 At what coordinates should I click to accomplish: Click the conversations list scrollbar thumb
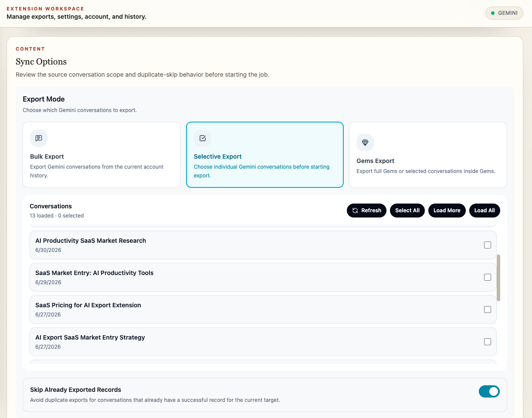[x=498, y=278]
